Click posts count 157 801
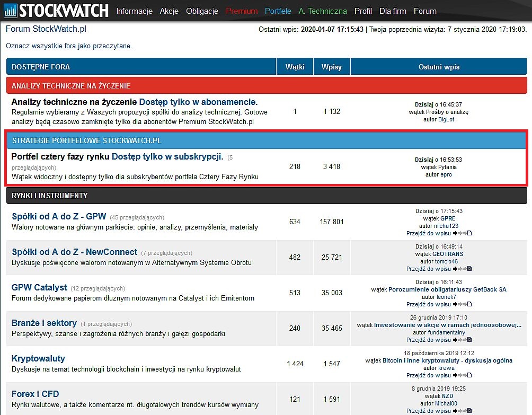 [332, 222]
